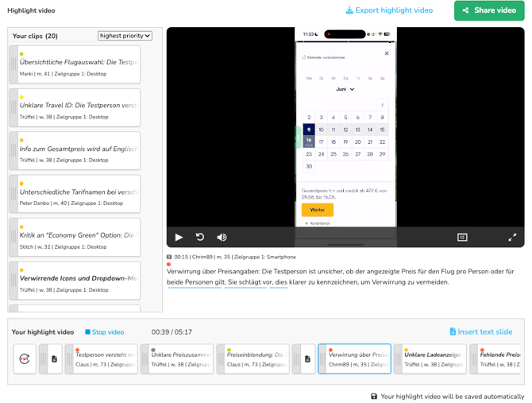Click the 00:39 / 05:17 time display
This screenshot has height=403, width=532.
(172, 332)
